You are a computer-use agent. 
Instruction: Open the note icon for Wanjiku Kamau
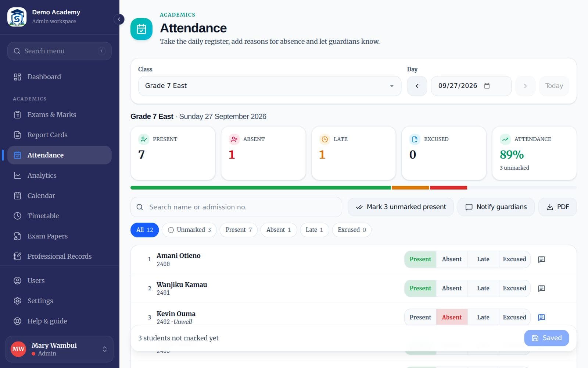pyautogui.click(x=541, y=288)
